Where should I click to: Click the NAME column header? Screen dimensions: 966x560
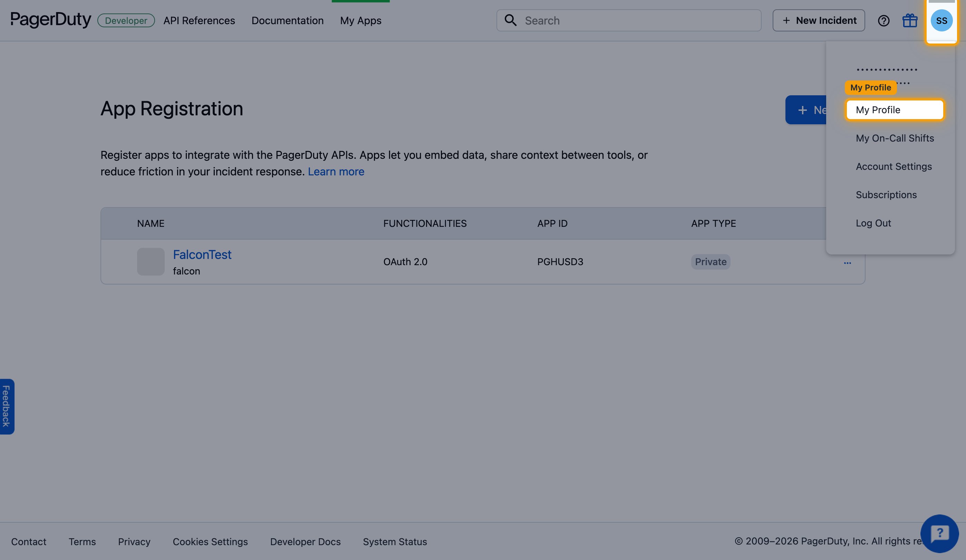(x=151, y=223)
